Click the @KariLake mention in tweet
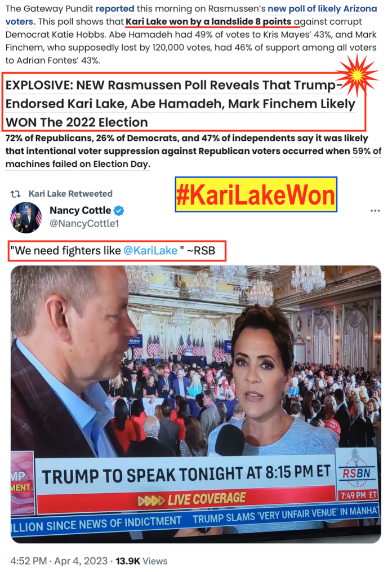 [x=150, y=251]
